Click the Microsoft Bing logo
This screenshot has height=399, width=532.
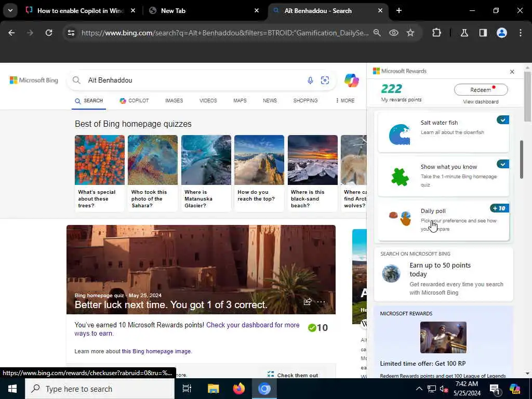34,81
